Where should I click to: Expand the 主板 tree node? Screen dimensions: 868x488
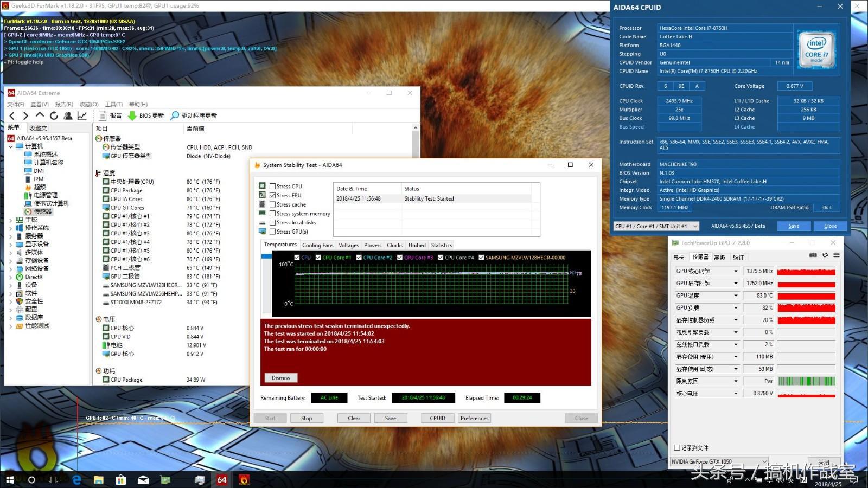(x=10, y=220)
